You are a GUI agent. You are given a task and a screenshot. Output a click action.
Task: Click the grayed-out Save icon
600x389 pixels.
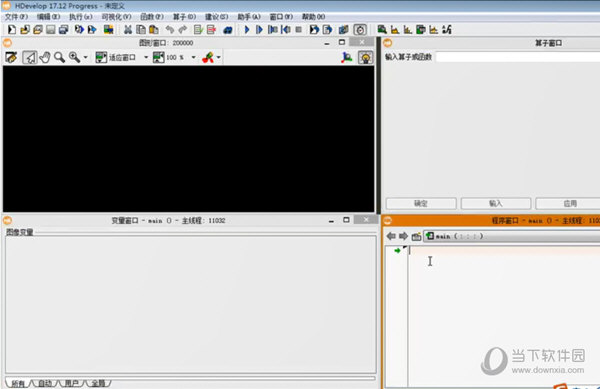(x=51, y=29)
